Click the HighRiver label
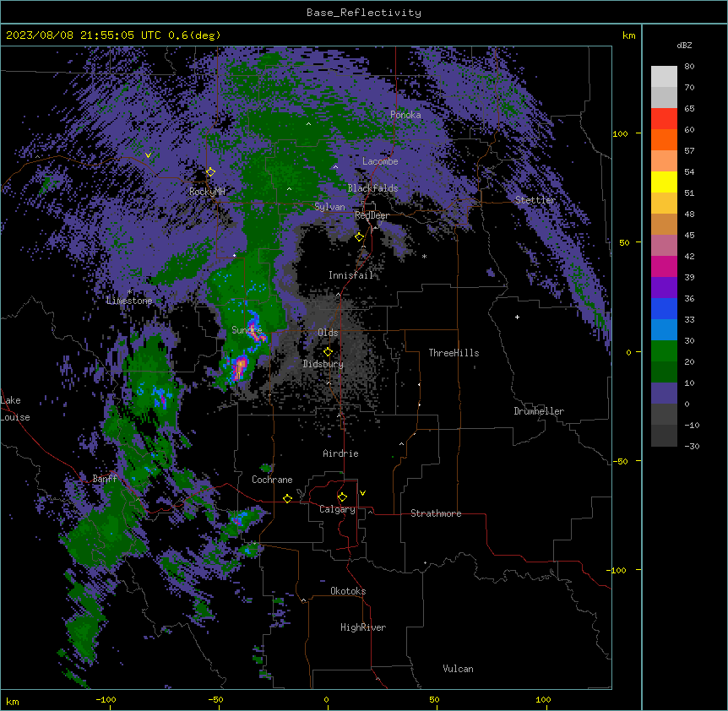 pos(363,627)
